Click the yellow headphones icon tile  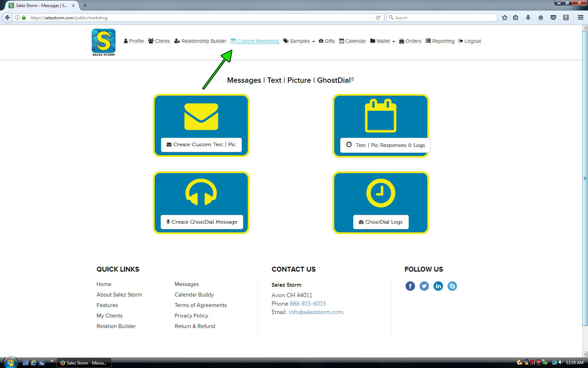201,192
